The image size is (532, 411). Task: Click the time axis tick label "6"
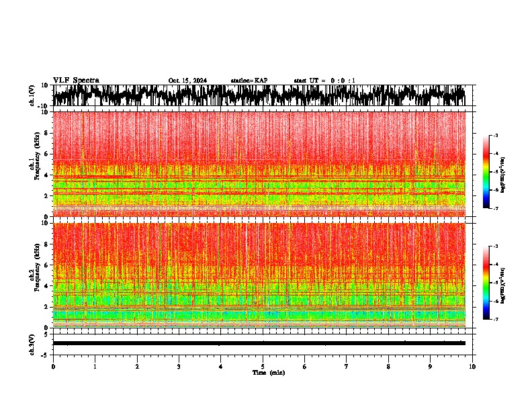point(304,367)
